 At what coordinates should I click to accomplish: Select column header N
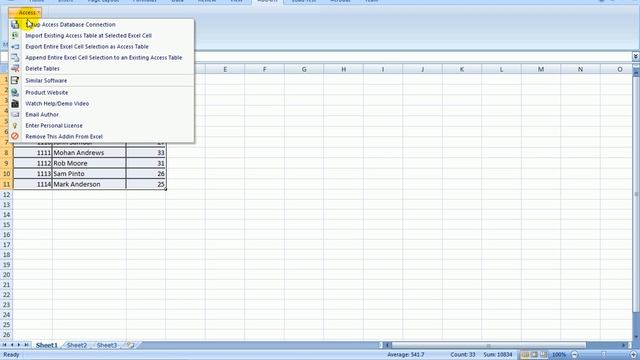point(580,69)
